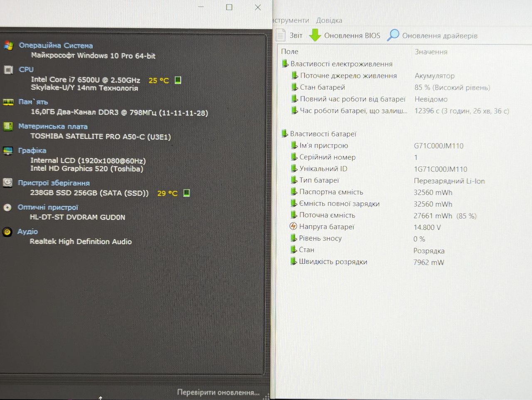Click the icon beside Властивості батареї
The height and width of the screenshot is (400, 532).
pyautogui.click(x=285, y=133)
